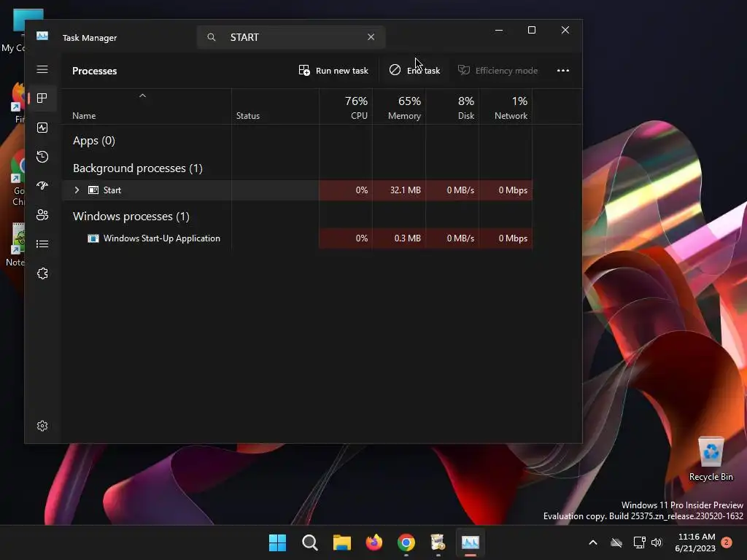Open the clock showing 11:16 AM

(x=695, y=542)
